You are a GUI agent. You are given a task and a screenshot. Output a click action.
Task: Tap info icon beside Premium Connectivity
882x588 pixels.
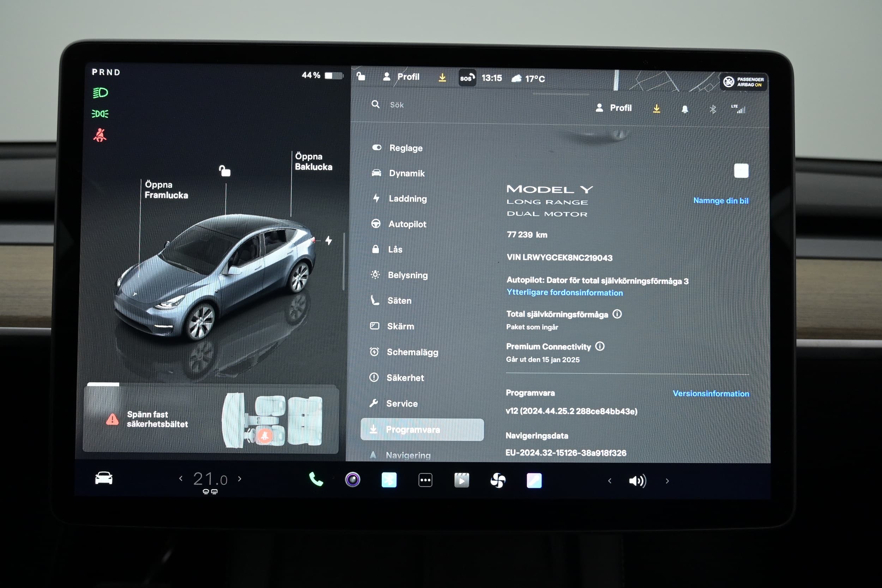600,346
